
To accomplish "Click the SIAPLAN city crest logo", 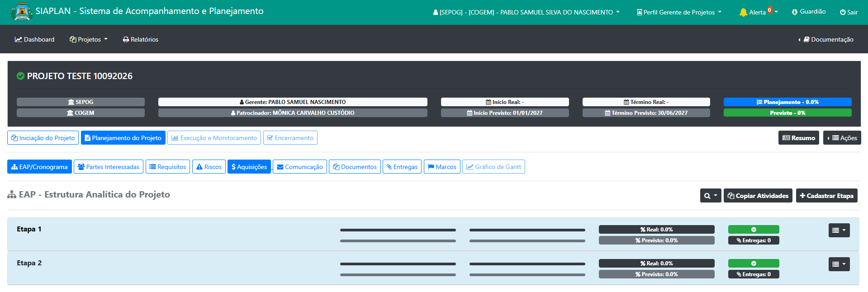I will click(x=21, y=12).
